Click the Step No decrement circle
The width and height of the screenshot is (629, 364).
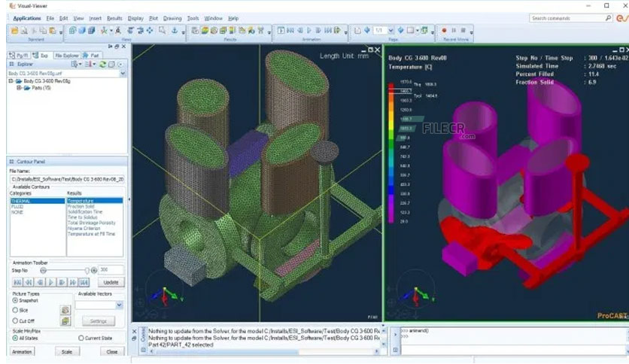coord(44,271)
